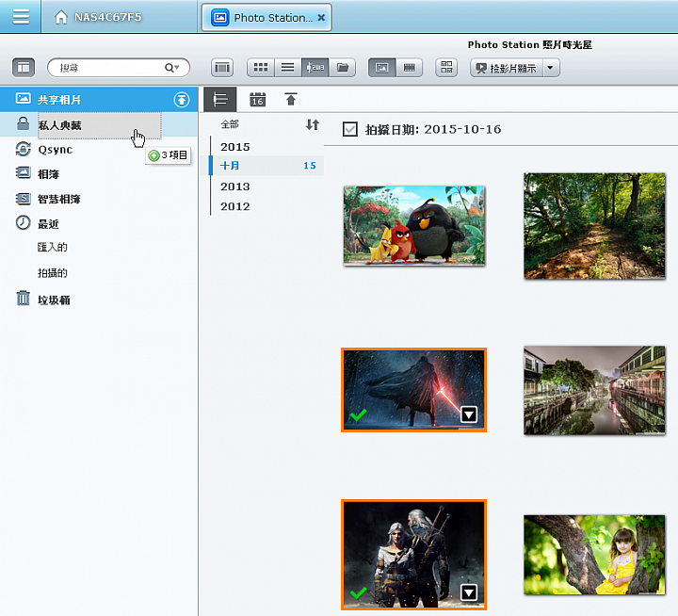This screenshot has height=616, width=678.
Task: Show recently imported photos
Action: click(x=53, y=247)
